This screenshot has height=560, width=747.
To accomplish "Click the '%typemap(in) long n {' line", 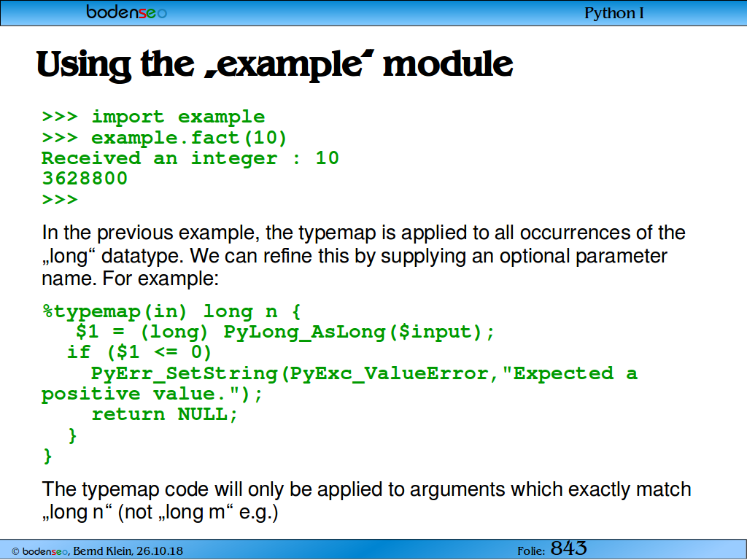I will tap(171, 312).
